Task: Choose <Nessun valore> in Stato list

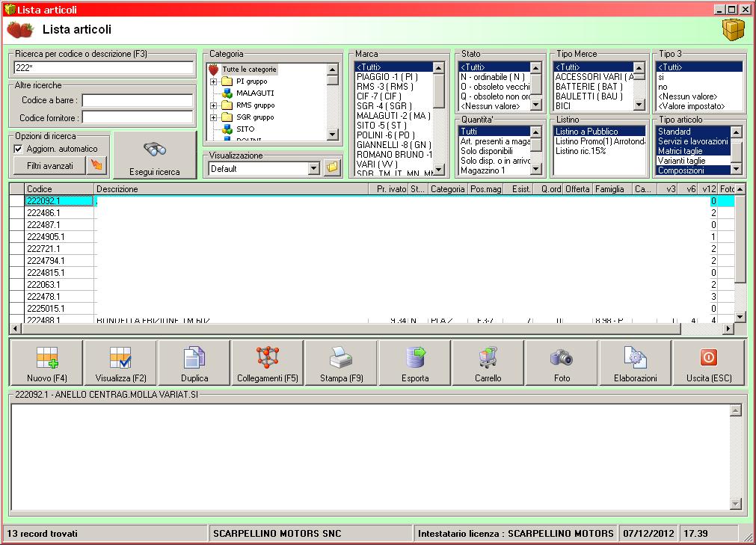Action: pos(495,106)
